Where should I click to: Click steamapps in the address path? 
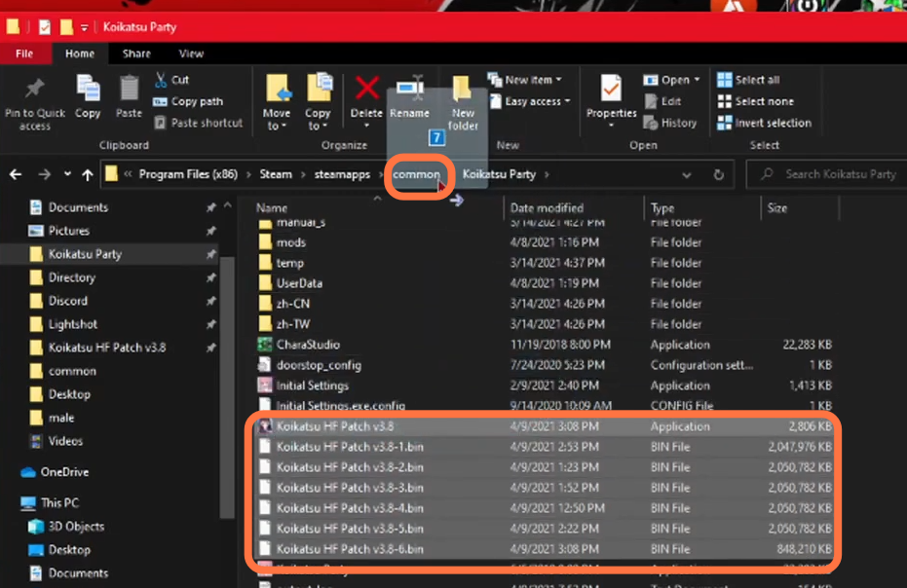pos(343,174)
